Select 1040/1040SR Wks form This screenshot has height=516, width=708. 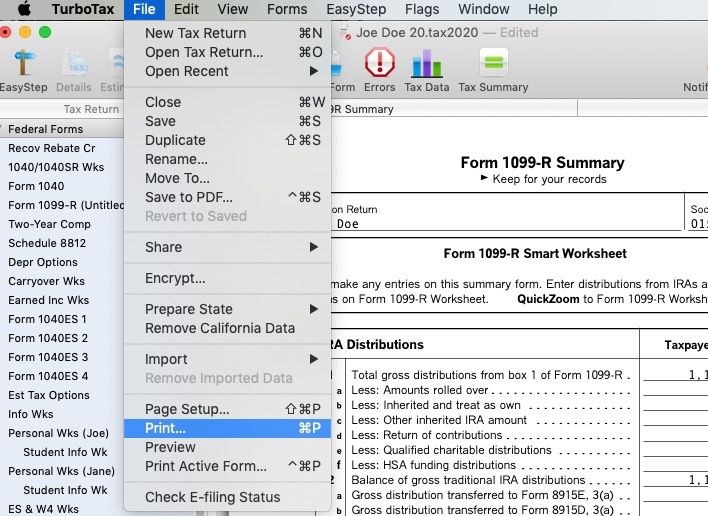56,167
